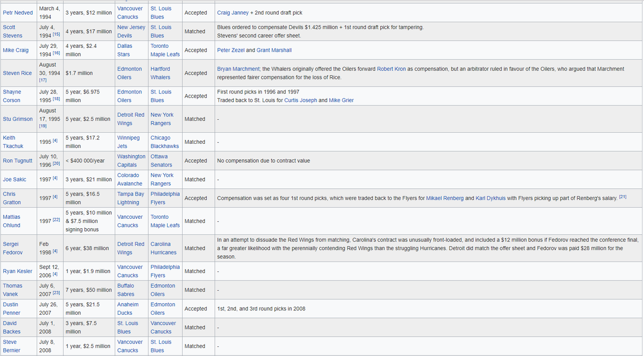Open the Tampa Bay Lightning team link
Image resolution: width=644 pixels, height=356 pixels.
point(131,198)
